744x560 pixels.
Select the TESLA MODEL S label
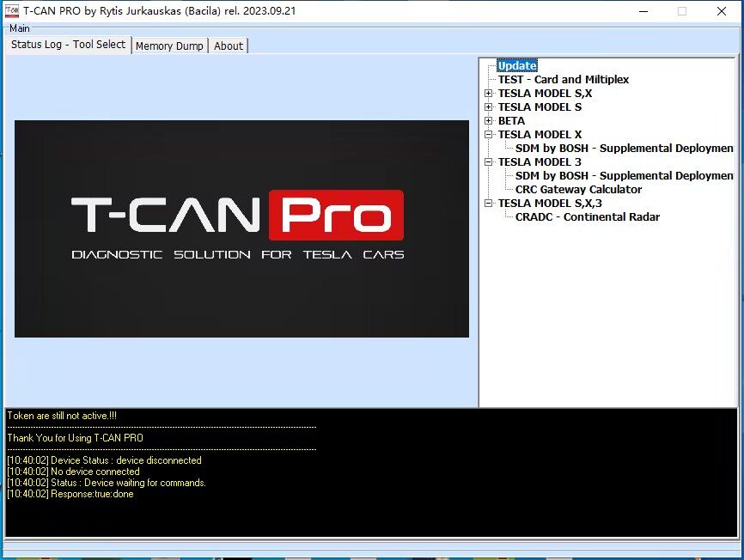click(x=540, y=107)
